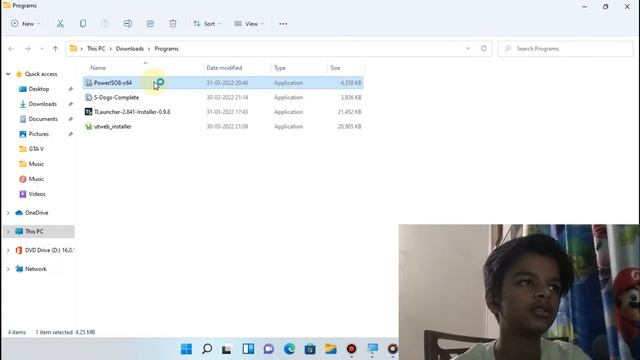Refresh the Programs folder view
Image resolution: width=640 pixels, height=360 pixels.
point(484,49)
